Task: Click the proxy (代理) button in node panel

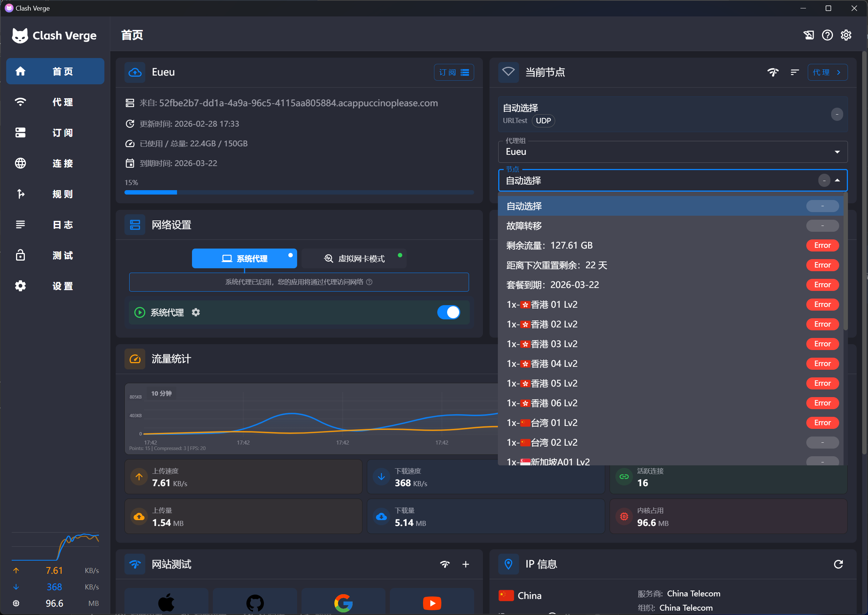Action: coord(827,72)
